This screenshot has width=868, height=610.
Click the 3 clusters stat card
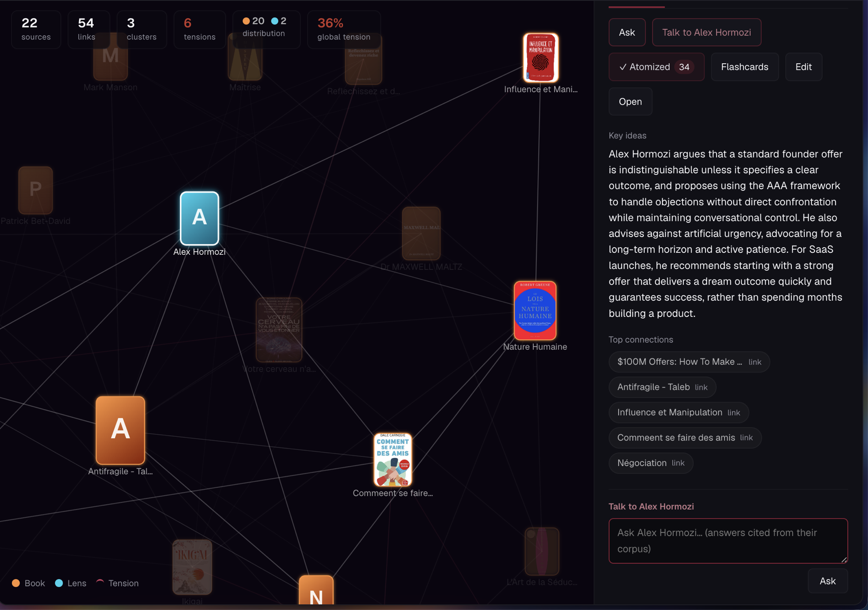[x=142, y=29]
